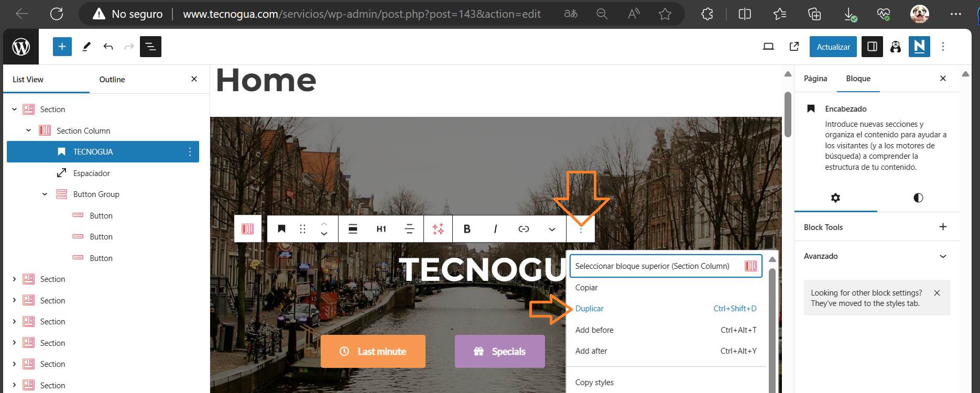Open the browser downloads icon

click(850, 14)
